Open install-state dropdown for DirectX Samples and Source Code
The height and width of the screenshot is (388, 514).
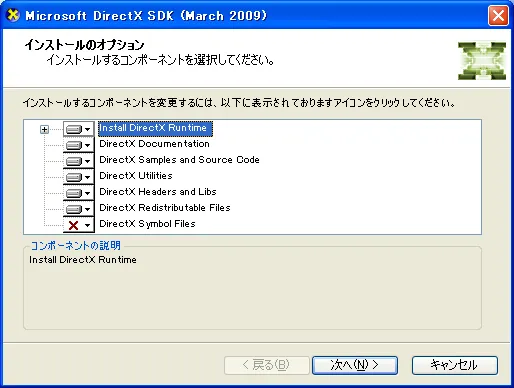pyautogui.click(x=79, y=161)
